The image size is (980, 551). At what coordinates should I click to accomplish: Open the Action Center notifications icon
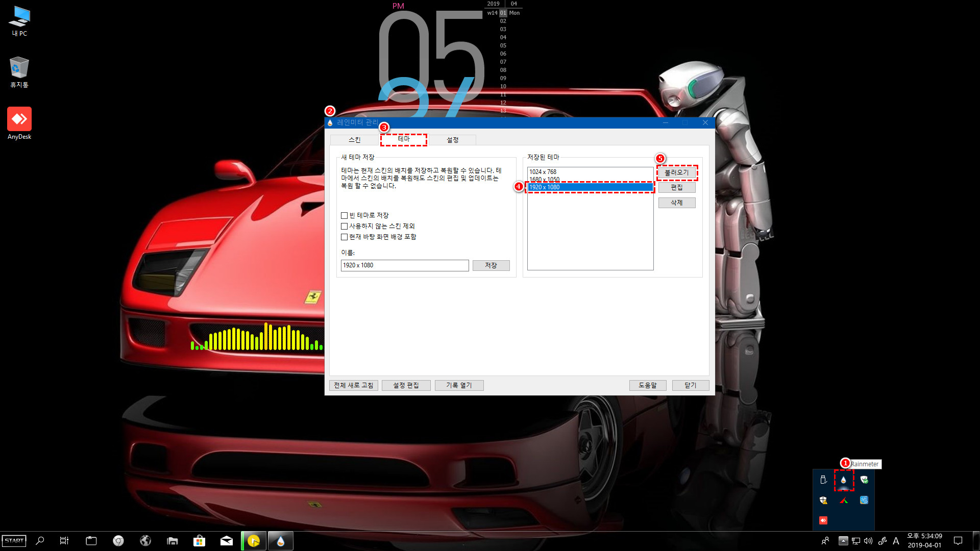(958, 541)
